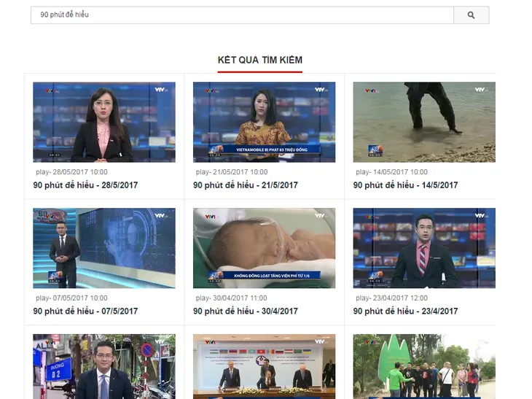Open the '90 phút để hiểu - 30/4/2017' title link
The width and height of the screenshot is (532, 399).
[x=246, y=311]
